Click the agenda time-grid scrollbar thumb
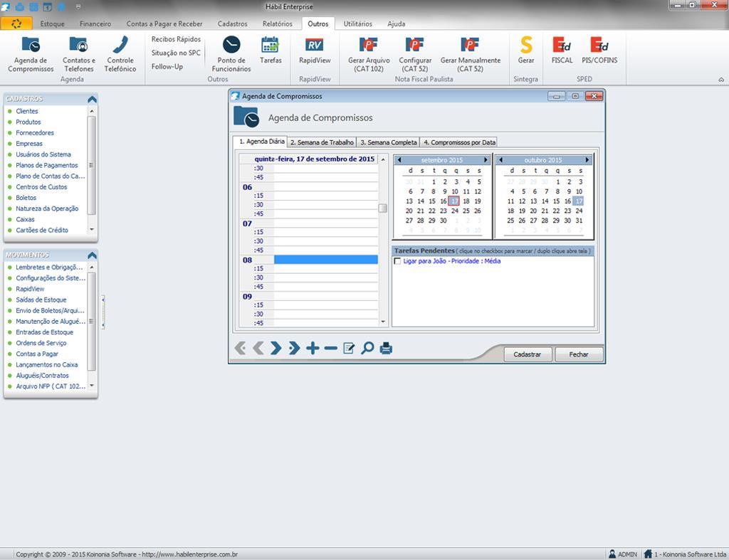 pos(382,208)
